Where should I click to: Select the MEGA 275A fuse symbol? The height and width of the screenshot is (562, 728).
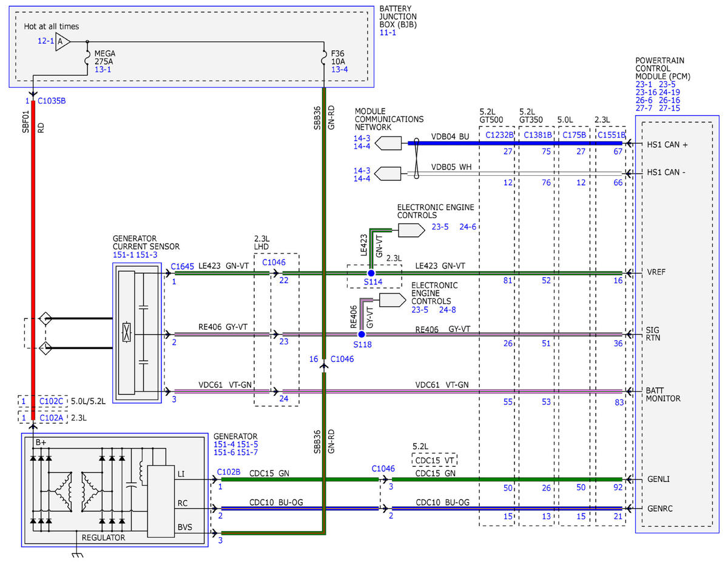tap(87, 59)
